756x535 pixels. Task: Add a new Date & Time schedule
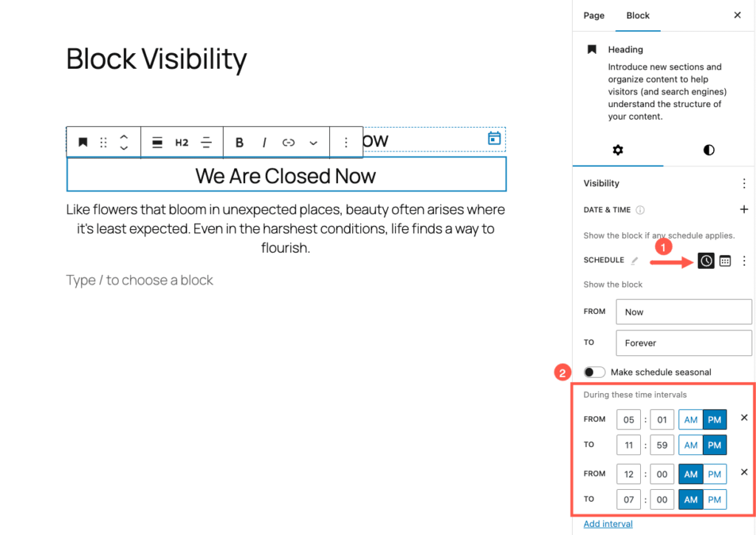point(743,210)
